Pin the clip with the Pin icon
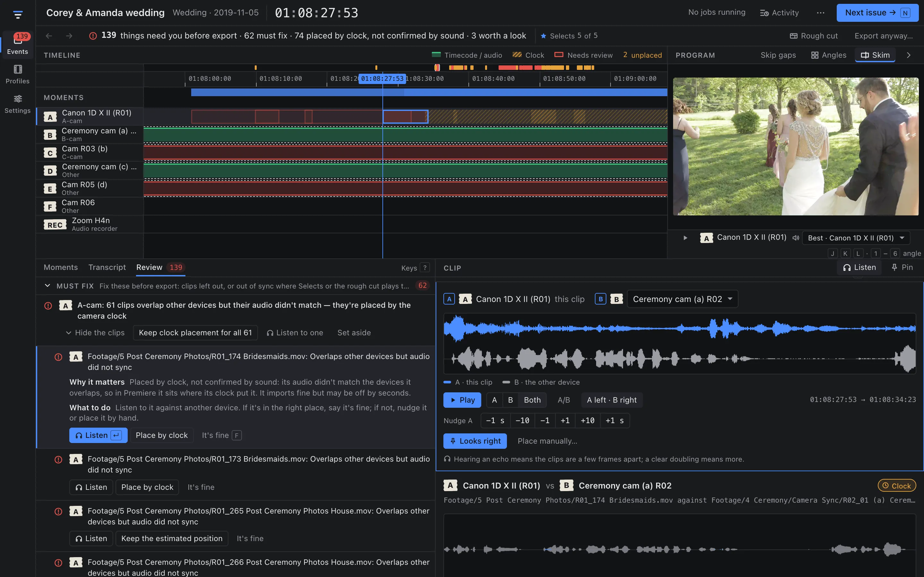 pos(902,268)
